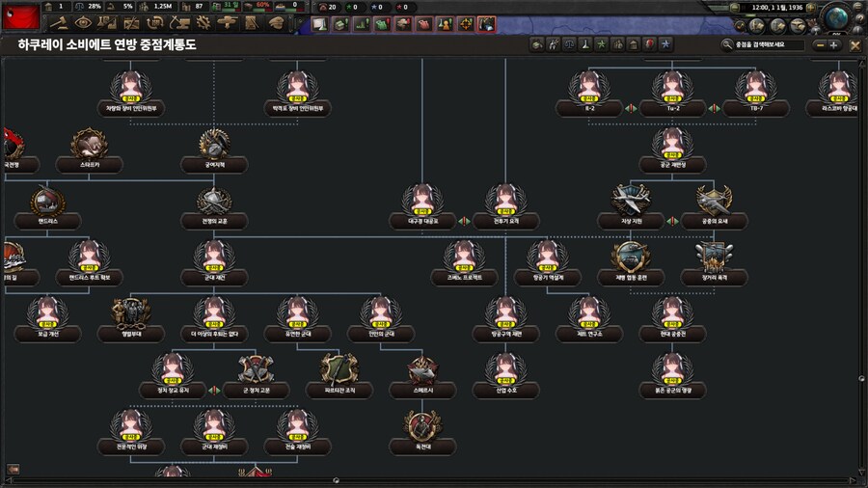The height and width of the screenshot is (488, 868).
Task: Select the 궁여지책 focus node
Action: 213,147
